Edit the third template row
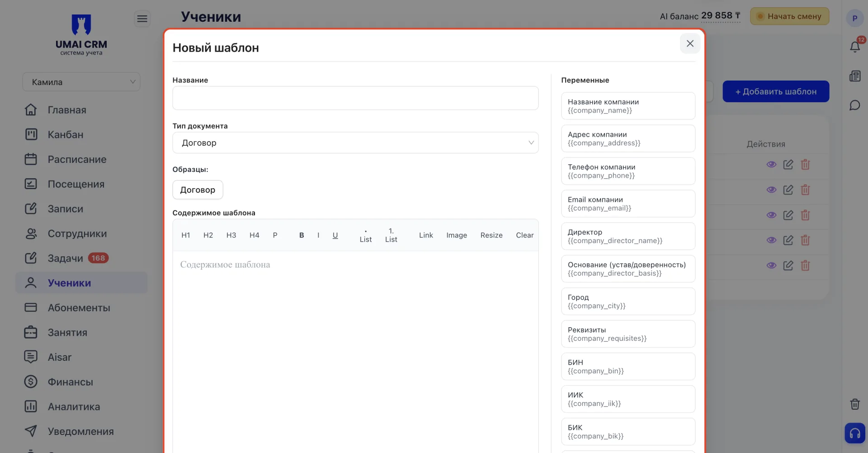The width and height of the screenshot is (868, 453). click(x=788, y=215)
